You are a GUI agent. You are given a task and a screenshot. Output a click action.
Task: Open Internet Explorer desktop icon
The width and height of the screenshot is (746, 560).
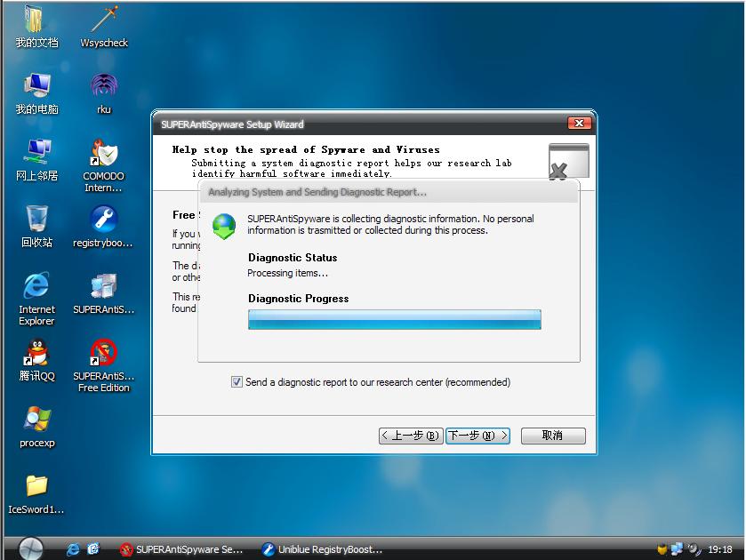pos(36,299)
